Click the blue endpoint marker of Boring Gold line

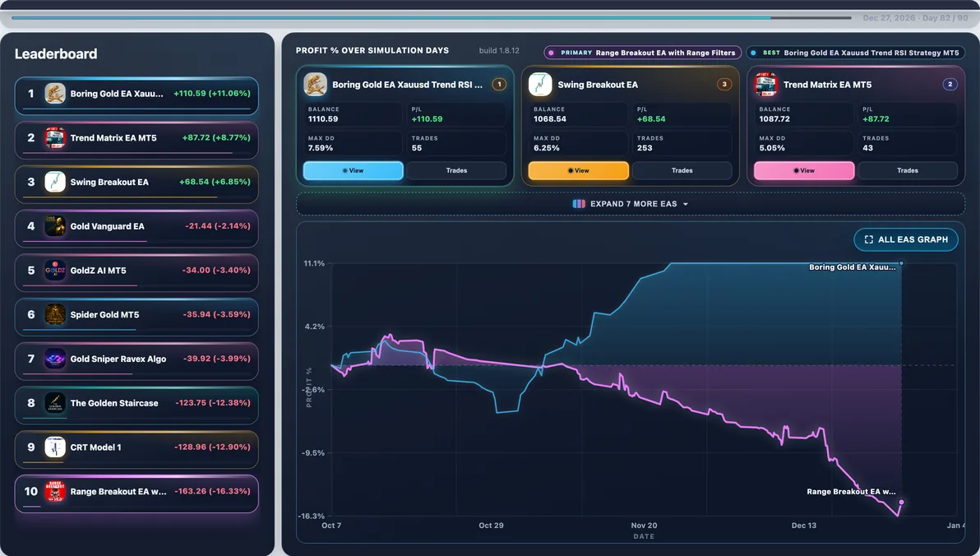point(901,263)
